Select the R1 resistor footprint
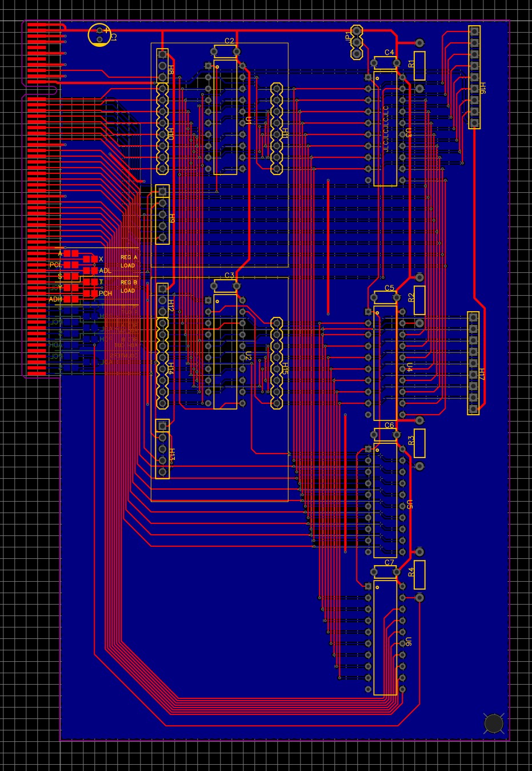This screenshot has height=771, width=532. [419, 66]
